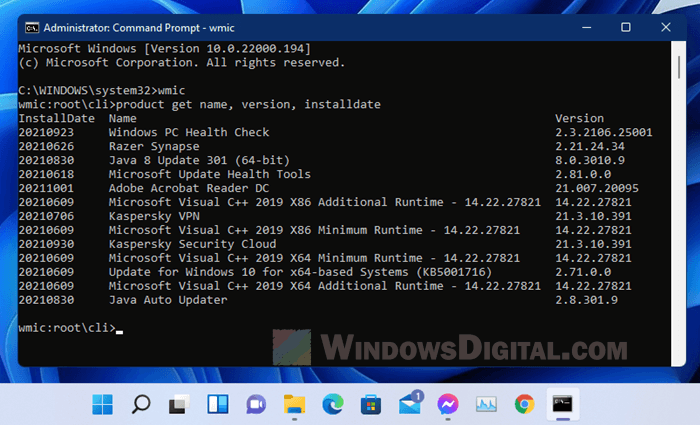Click the taskbar Search magnifier icon
This screenshot has width=700, height=425.
click(x=141, y=405)
